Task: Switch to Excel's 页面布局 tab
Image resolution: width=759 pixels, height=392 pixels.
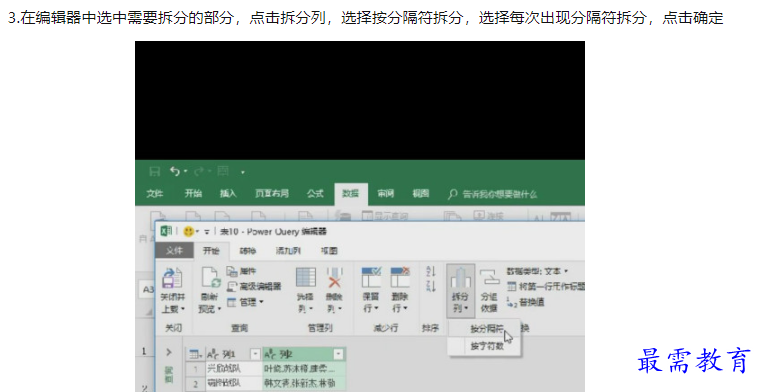Action: click(x=272, y=194)
